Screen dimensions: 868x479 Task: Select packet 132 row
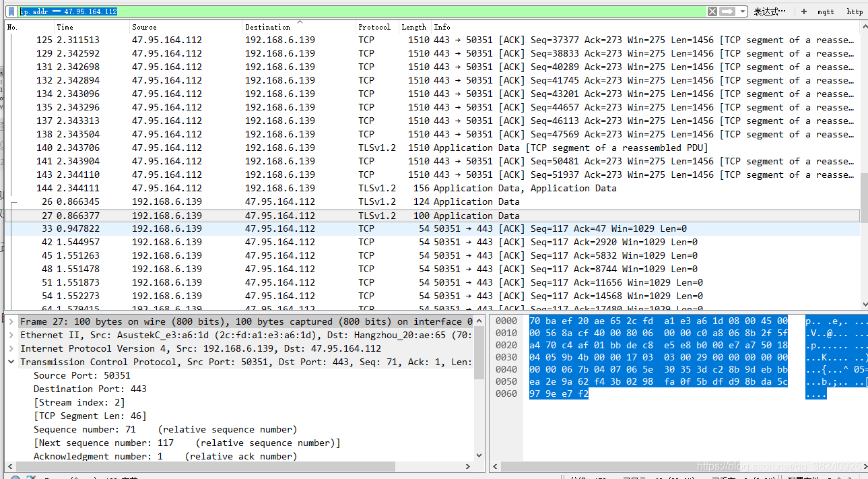(x=432, y=80)
